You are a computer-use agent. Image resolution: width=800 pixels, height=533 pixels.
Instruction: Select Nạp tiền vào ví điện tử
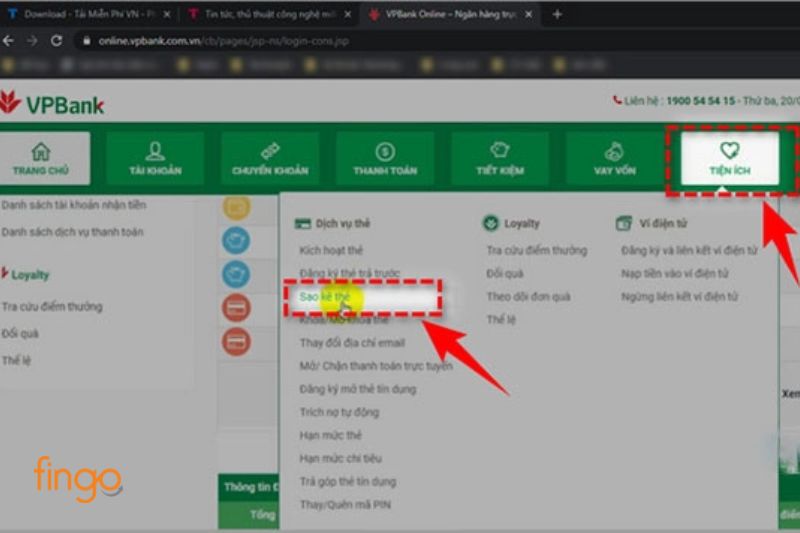[674, 273]
